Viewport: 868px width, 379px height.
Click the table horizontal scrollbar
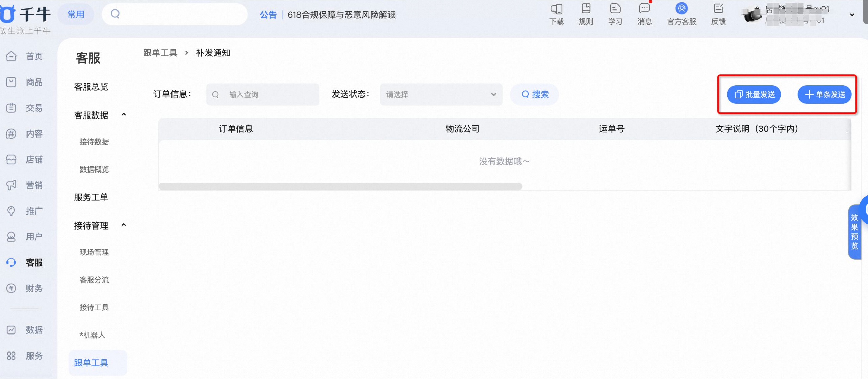340,186
